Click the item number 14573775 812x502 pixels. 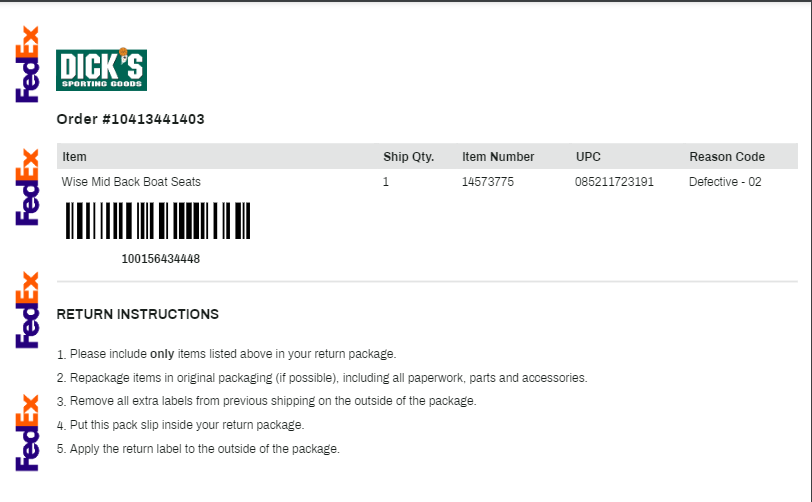tap(488, 182)
